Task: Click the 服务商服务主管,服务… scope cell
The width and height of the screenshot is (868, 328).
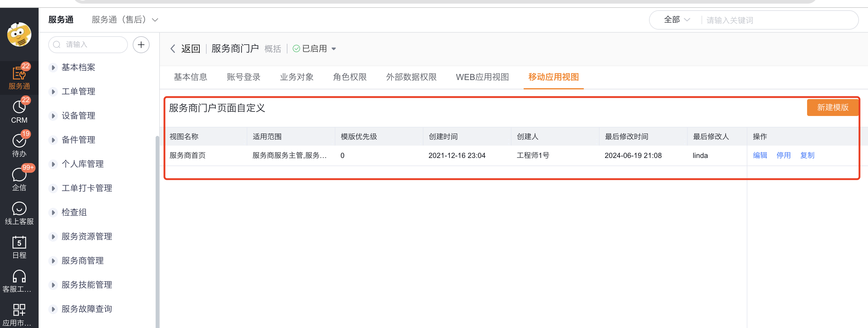Action: coord(289,155)
